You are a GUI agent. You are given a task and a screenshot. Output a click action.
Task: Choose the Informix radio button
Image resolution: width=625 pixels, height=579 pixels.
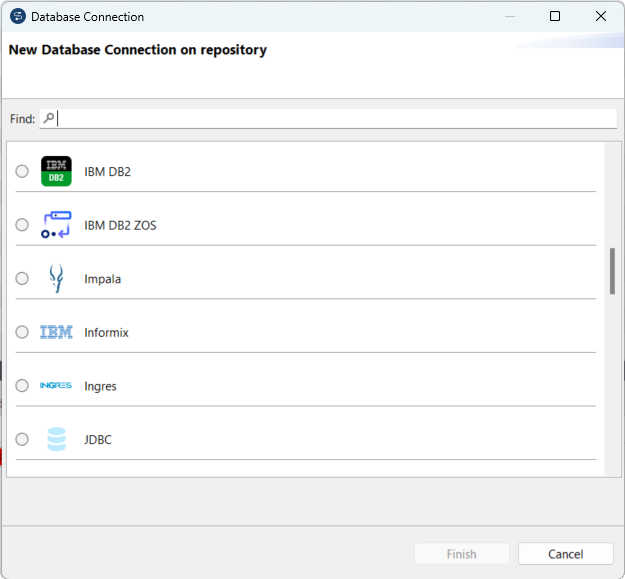point(22,332)
